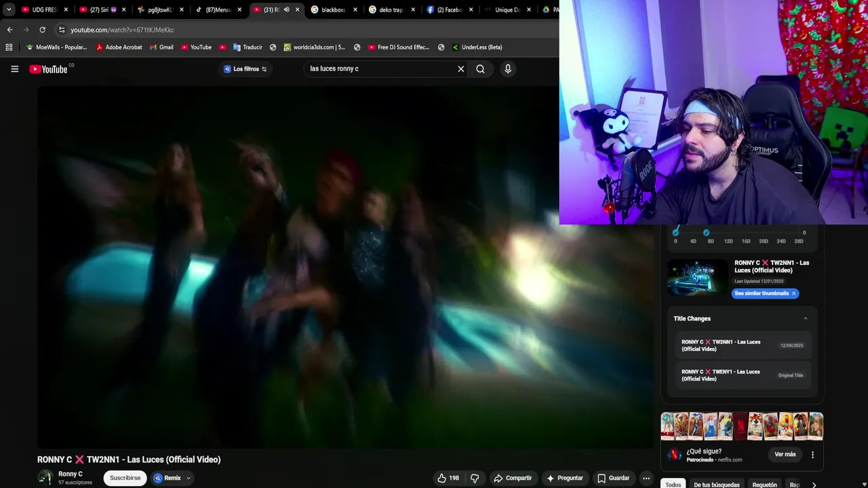Click the video player to pause
Screen dimensions: 868x488
click(345, 267)
